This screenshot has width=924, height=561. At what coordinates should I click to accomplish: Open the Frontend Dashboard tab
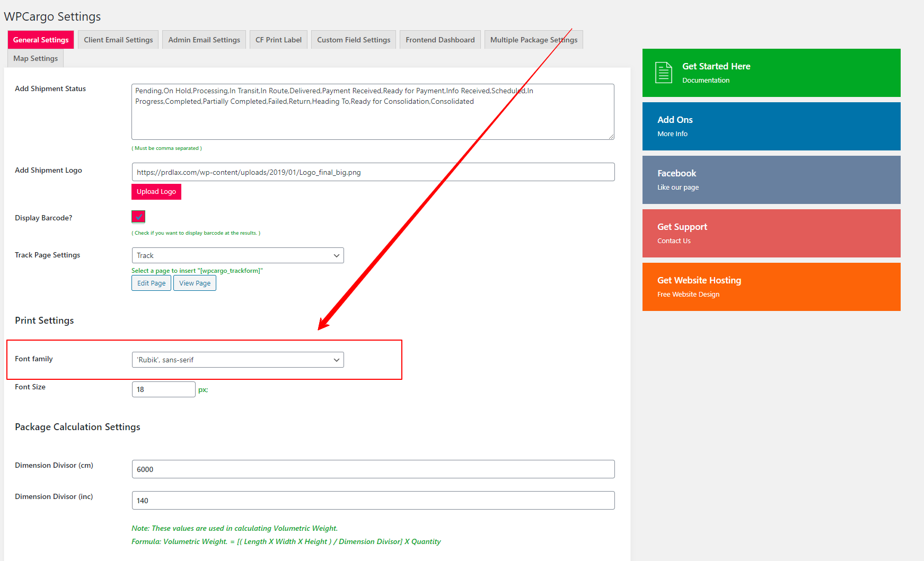pyautogui.click(x=440, y=40)
